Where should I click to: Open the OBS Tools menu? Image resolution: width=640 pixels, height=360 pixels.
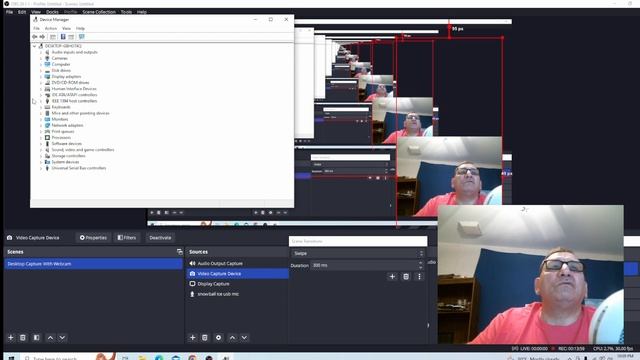(126, 12)
